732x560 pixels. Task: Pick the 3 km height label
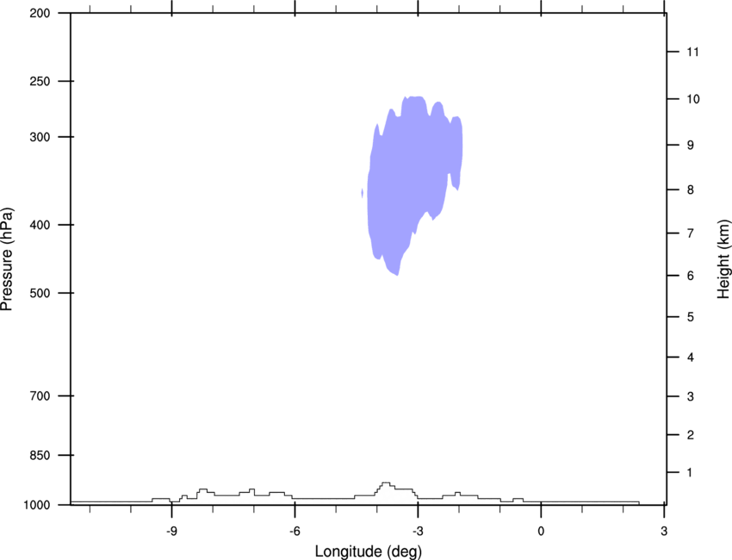[x=691, y=396]
